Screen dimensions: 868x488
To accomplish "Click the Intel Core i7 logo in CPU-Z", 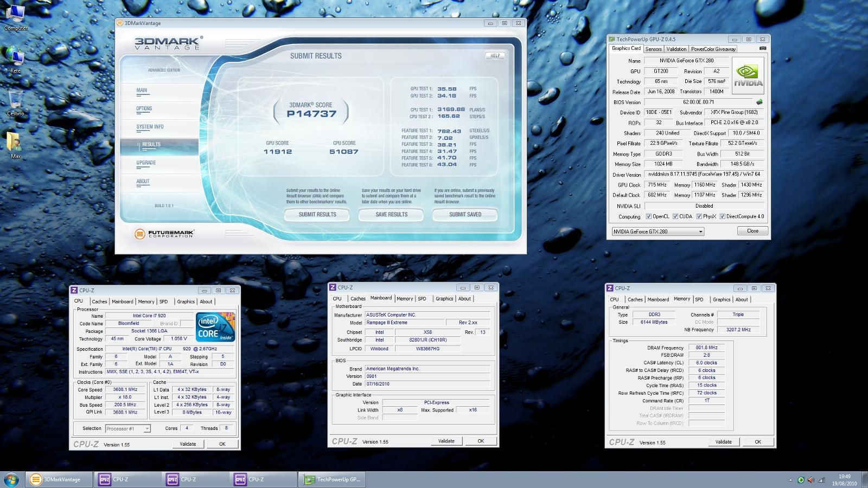I will [215, 326].
